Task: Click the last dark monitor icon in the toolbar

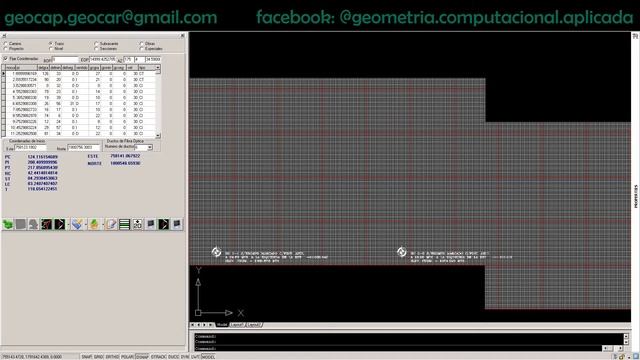Action: [177, 224]
